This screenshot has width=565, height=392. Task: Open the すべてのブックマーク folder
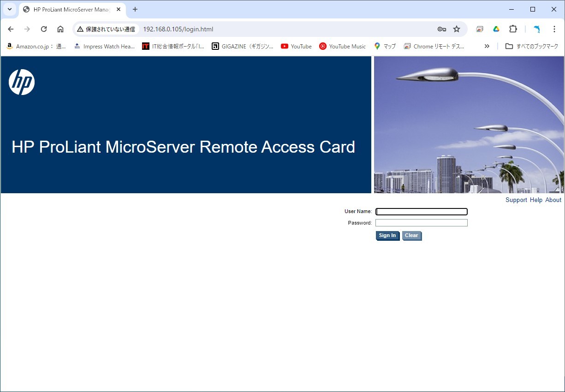point(532,46)
